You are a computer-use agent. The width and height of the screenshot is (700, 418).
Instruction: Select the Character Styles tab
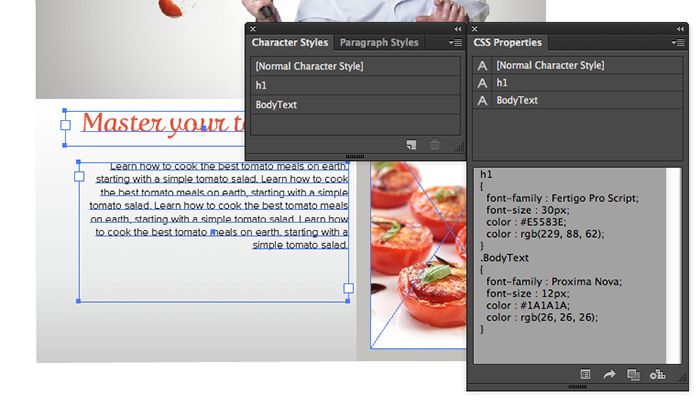[290, 42]
